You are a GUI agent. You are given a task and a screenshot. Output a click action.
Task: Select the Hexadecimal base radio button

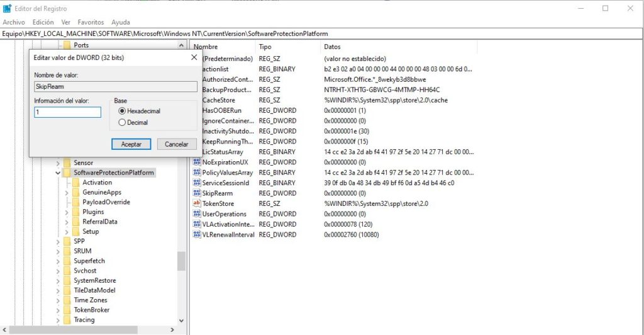(121, 111)
